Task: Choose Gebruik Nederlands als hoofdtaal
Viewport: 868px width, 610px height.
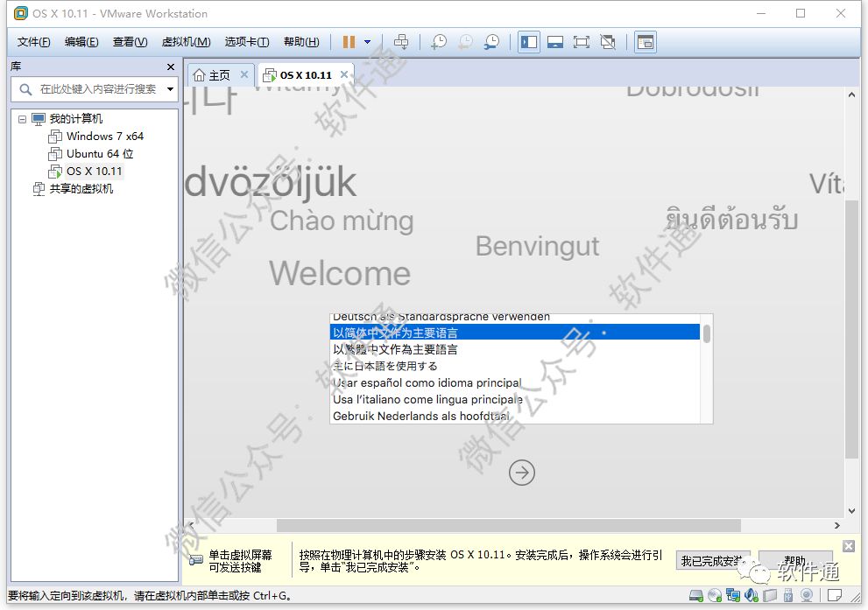Action: (515, 416)
